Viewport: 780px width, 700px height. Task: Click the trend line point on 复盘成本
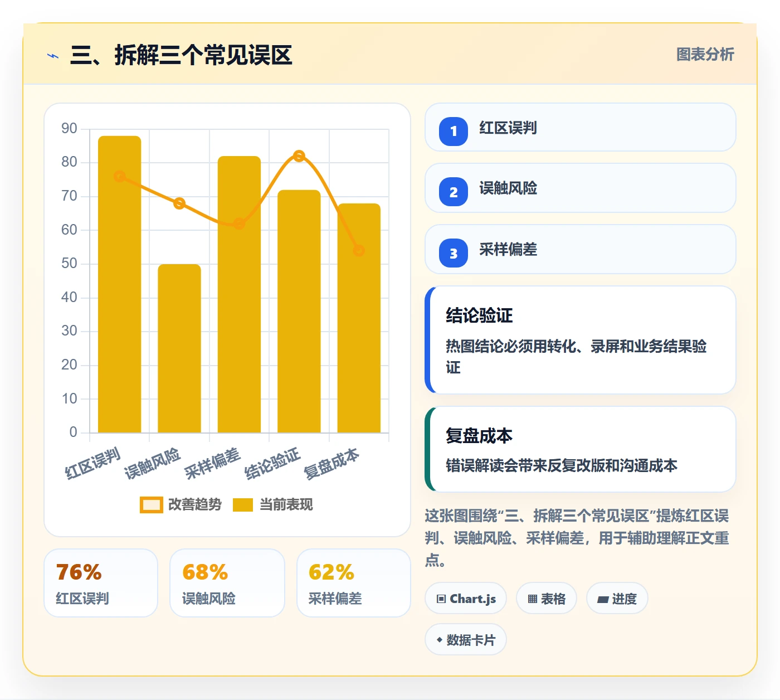click(359, 251)
